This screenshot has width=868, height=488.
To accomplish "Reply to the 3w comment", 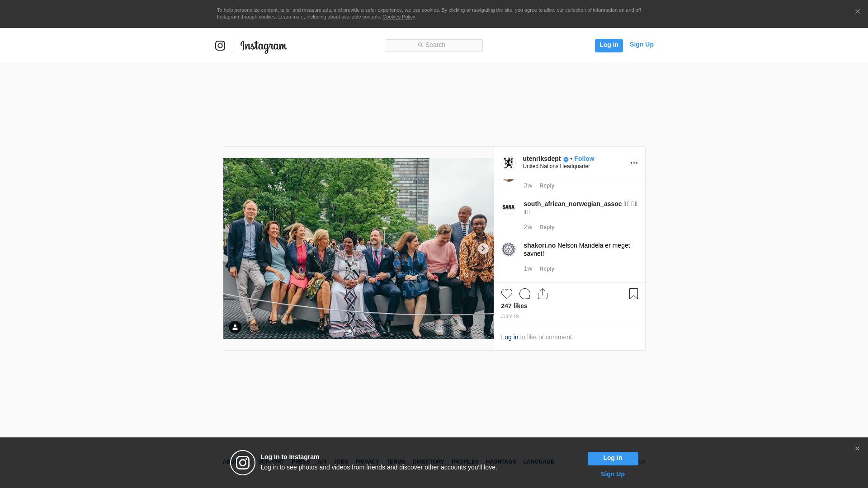I will pos(547,186).
